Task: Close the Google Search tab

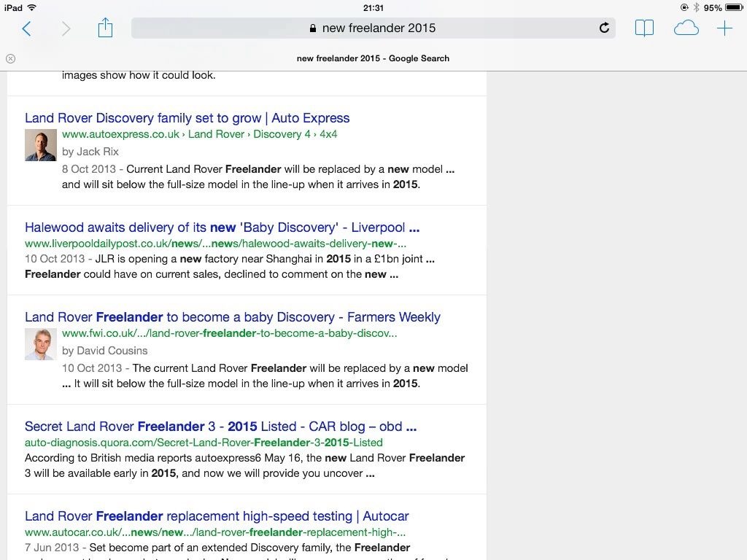Action: tap(10, 58)
